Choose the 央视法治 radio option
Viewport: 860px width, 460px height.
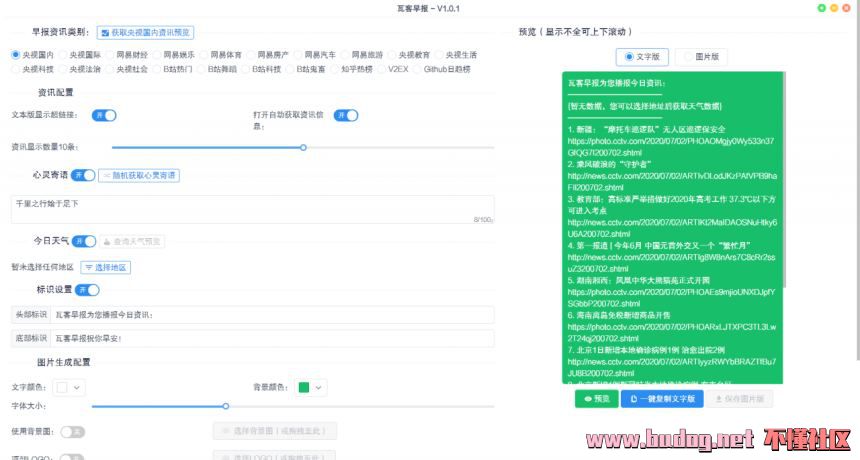coord(80,69)
